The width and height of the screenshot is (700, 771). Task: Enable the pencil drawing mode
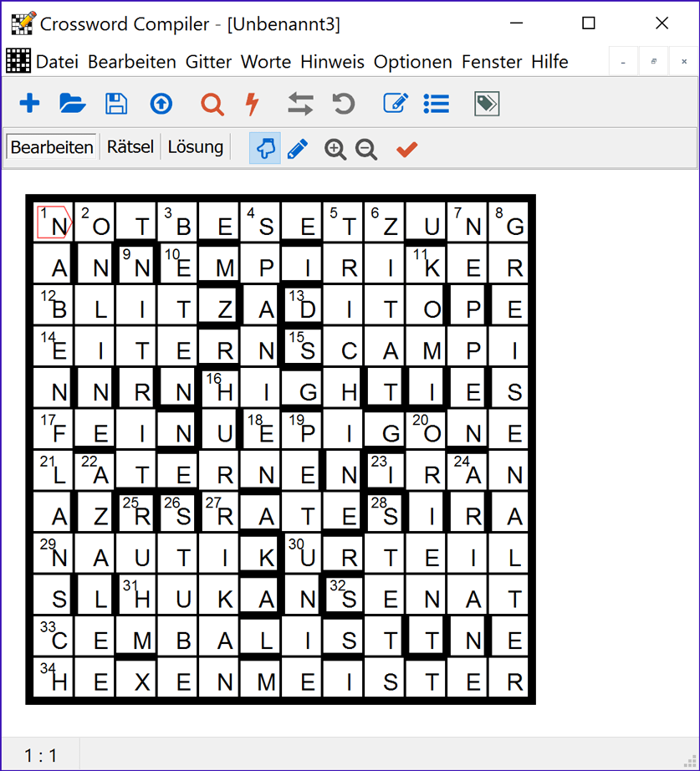click(x=299, y=148)
